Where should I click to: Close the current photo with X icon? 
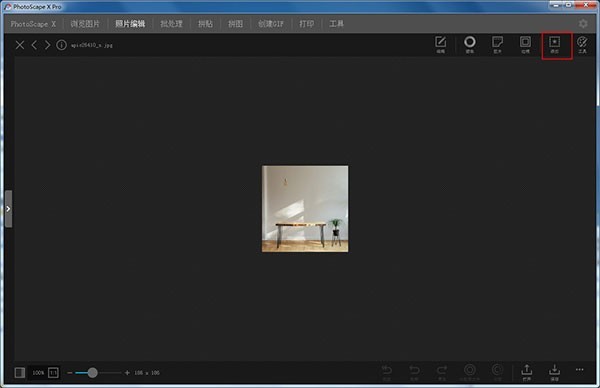tap(20, 45)
